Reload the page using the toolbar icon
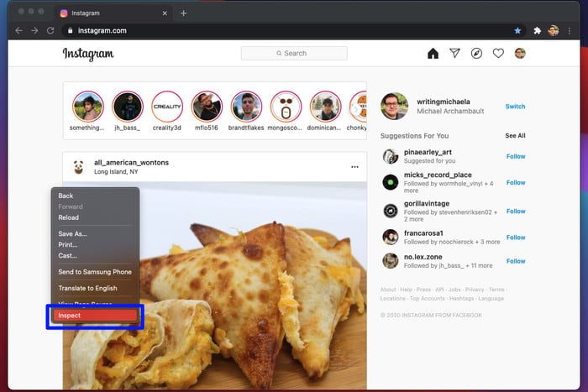This screenshot has width=588, height=392. (x=50, y=31)
